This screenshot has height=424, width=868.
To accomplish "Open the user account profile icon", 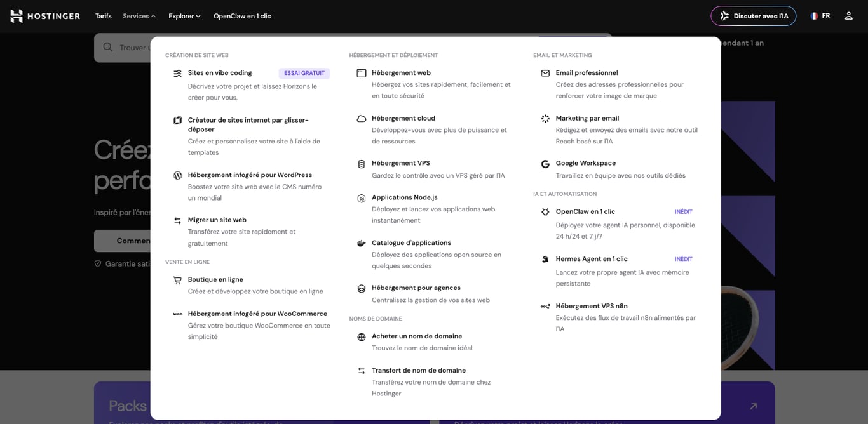I will point(848,16).
